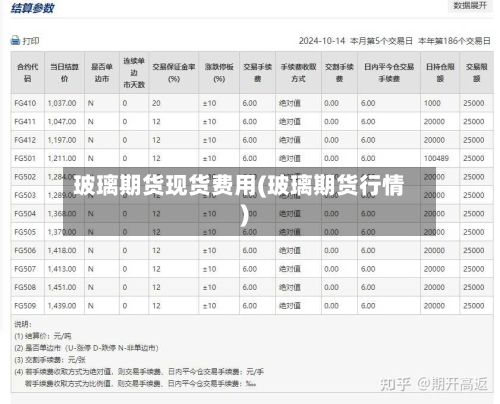Click contract code FG410
Image resolution: width=500 pixels, height=404 pixels.
pyautogui.click(x=25, y=103)
